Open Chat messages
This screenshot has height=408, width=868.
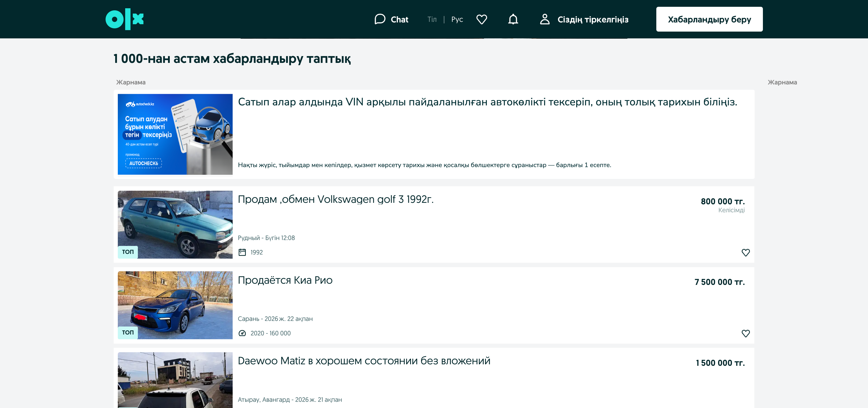click(391, 19)
